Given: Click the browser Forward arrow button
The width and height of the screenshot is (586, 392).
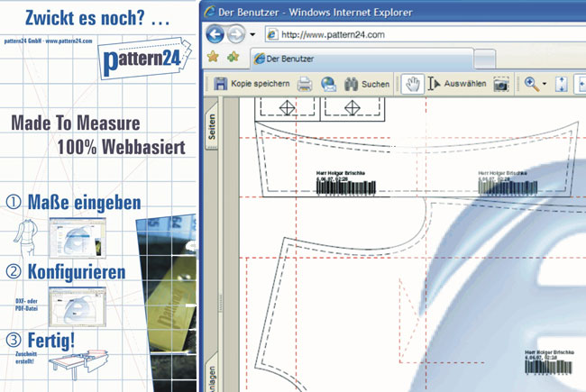Looking at the screenshot, I should (x=237, y=35).
